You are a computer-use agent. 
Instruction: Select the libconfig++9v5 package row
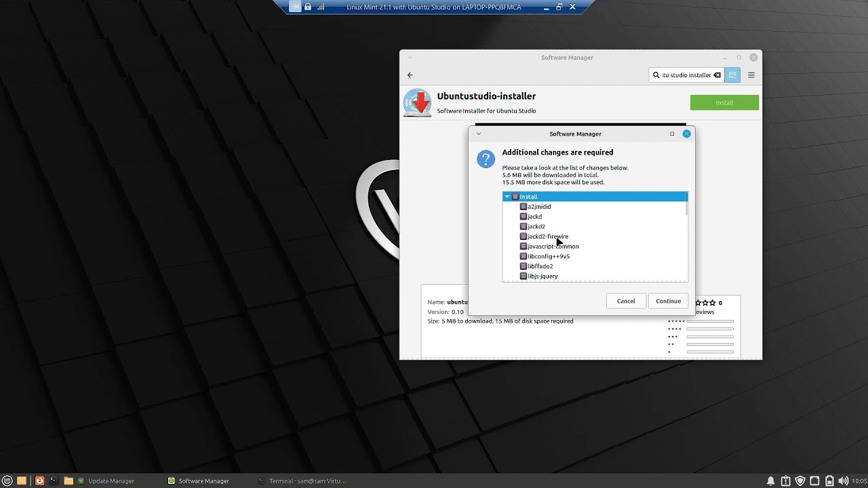click(595, 256)
